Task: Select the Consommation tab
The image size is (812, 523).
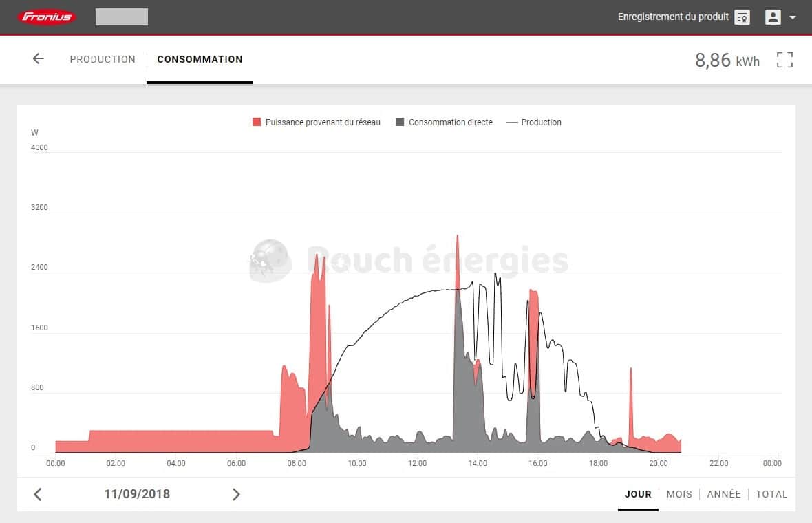Action: (200, 59)
